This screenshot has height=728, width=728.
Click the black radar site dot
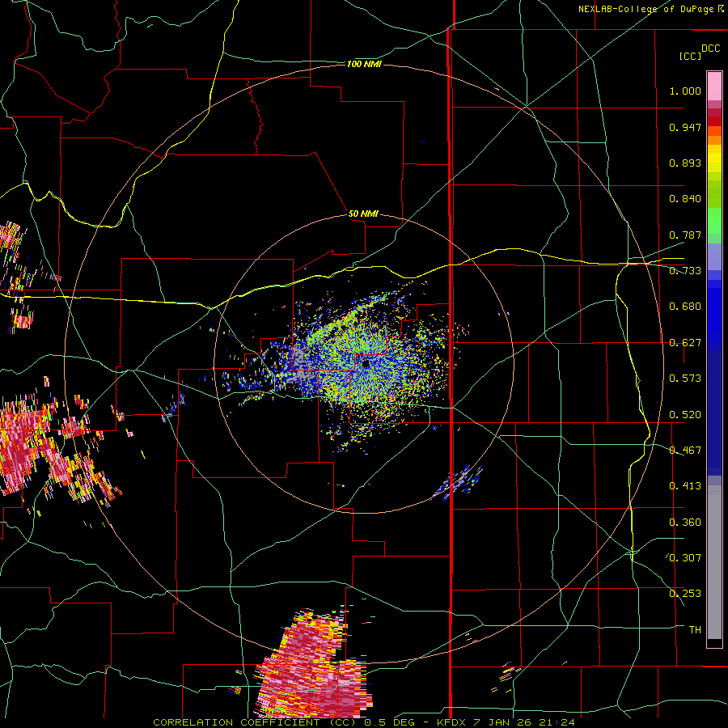pos(366,364)
